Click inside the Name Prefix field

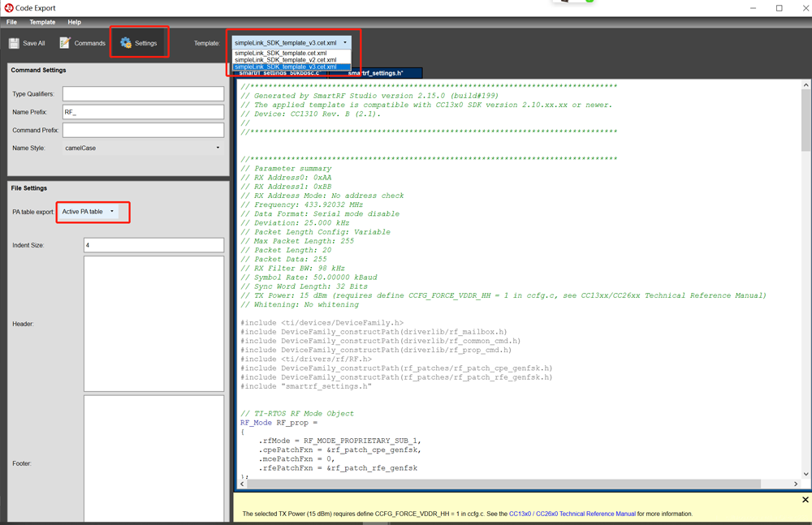point(143,112)
